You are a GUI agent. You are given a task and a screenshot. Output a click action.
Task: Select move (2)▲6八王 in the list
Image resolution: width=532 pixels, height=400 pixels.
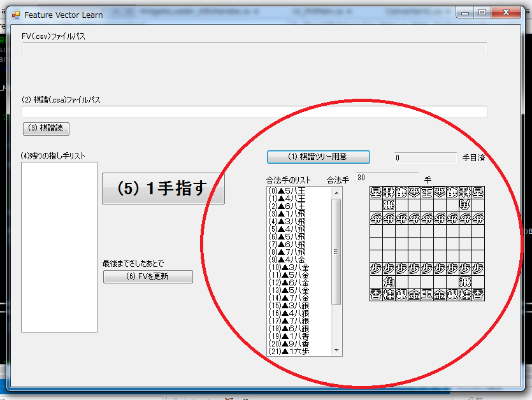[x=287, y=206]
